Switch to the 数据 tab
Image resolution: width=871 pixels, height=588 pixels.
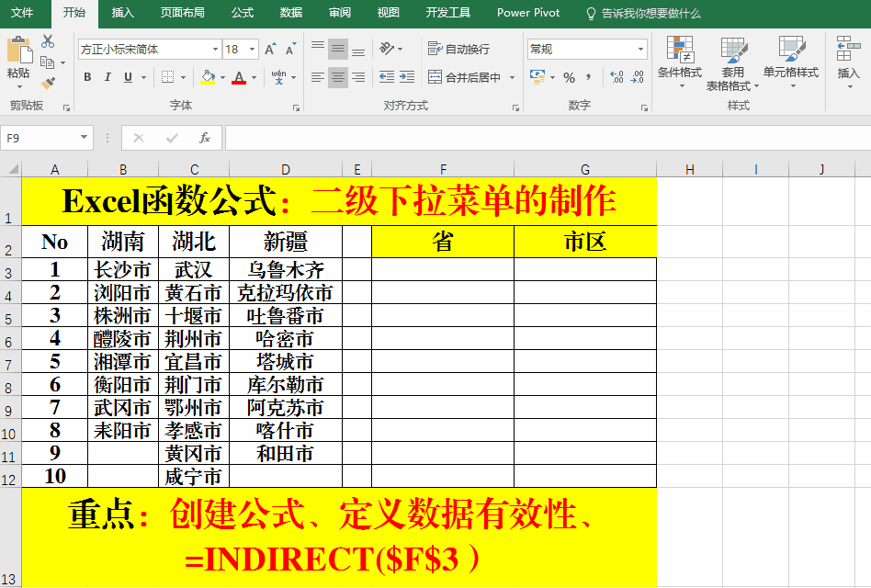(291, 13)
